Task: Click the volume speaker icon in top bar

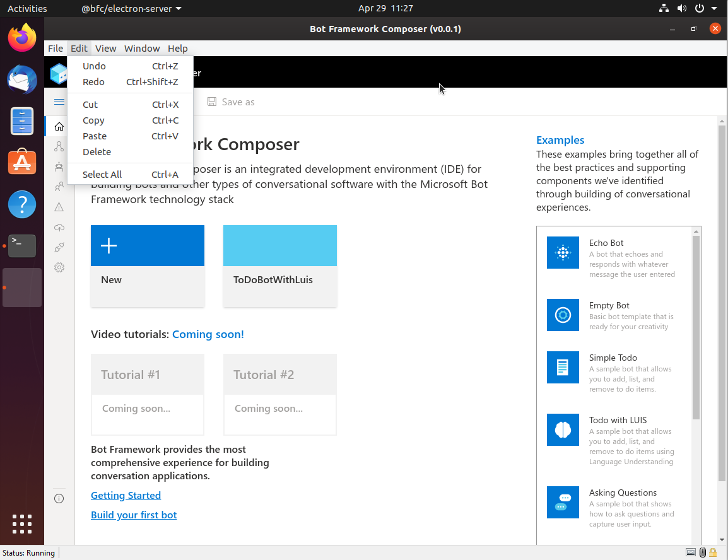Action: 681,8
